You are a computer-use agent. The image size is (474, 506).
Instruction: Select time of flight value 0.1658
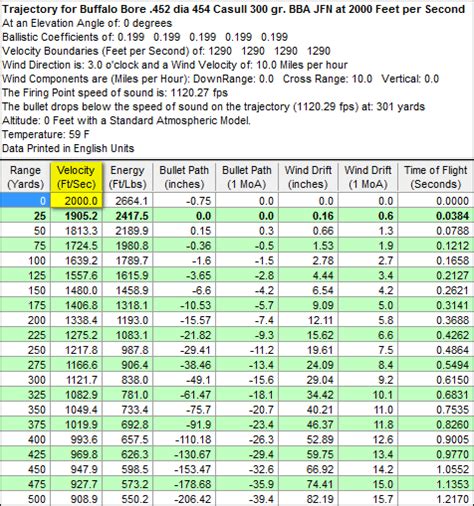point(436,260)
